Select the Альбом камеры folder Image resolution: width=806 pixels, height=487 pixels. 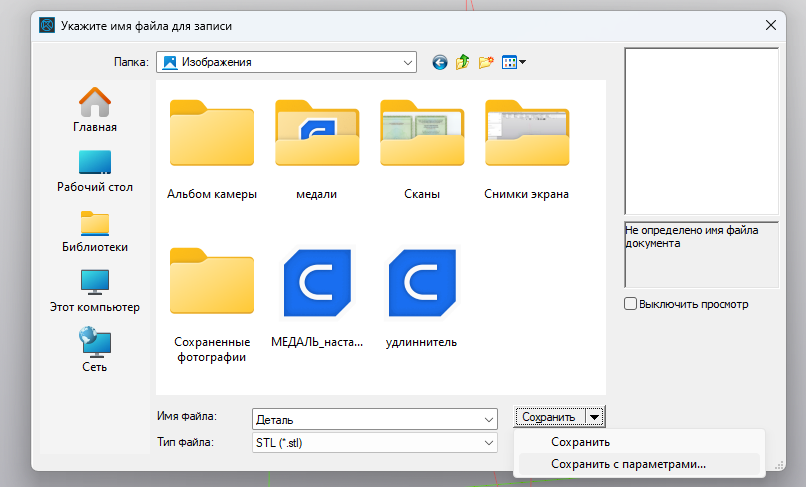coord(212,149)
